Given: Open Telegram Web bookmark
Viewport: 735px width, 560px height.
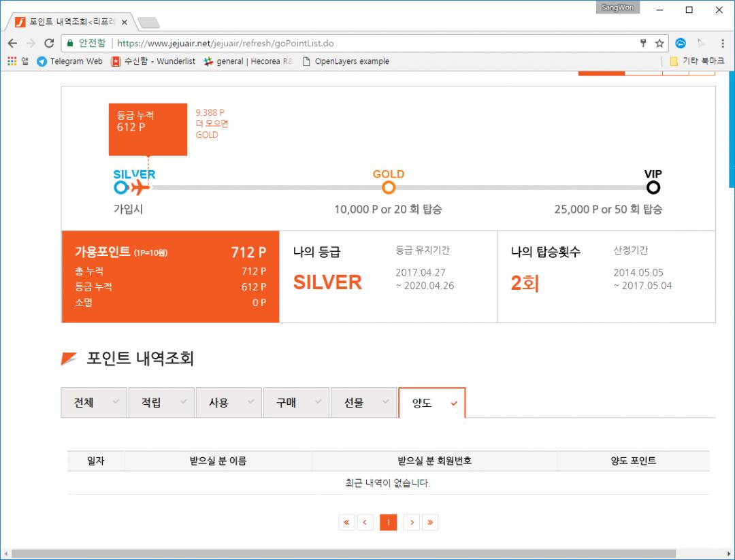Looking at the screenshot, I should click(x=69, y=61).
